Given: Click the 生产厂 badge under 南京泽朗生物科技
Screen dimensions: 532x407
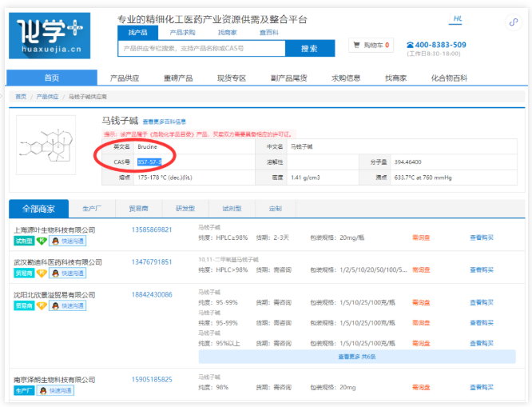Looking at the screenshot, I should coord(24,391).
